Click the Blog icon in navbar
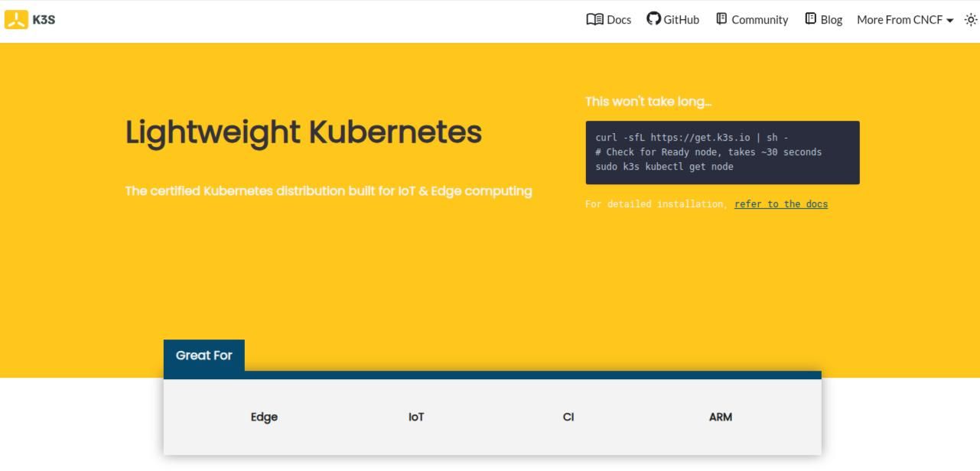This screenshot has width=980, height=471. [x=810, y=18]
